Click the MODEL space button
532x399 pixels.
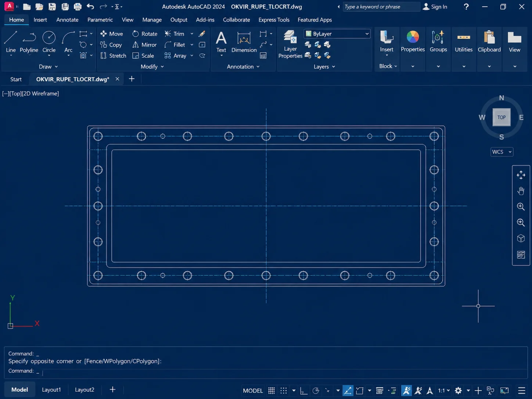pyautogui.click(x=253, y=390)
